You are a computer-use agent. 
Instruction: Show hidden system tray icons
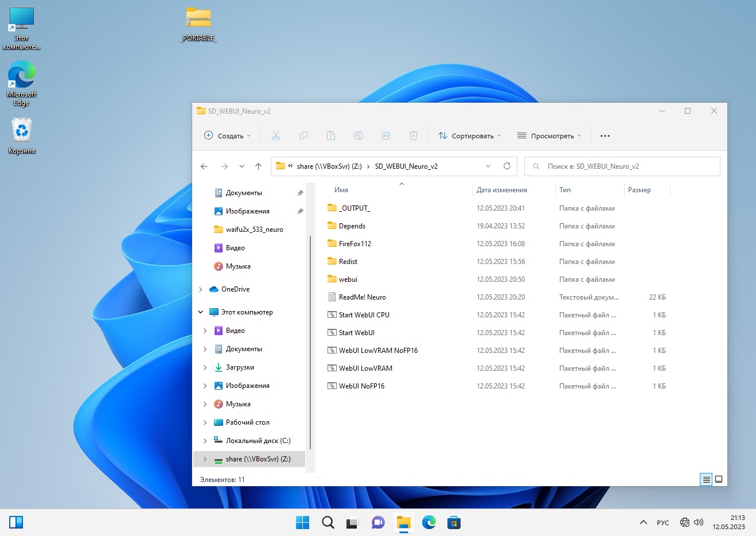pos(644,523)
